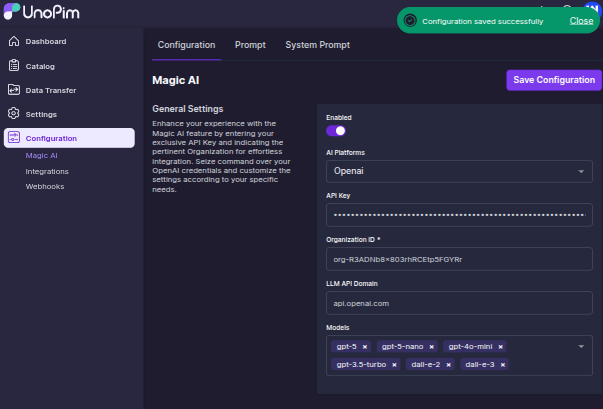The height and width of the screenshot is (409, 603).
Task: Click the Catalog sidebar icon
Action: point(14,66)
